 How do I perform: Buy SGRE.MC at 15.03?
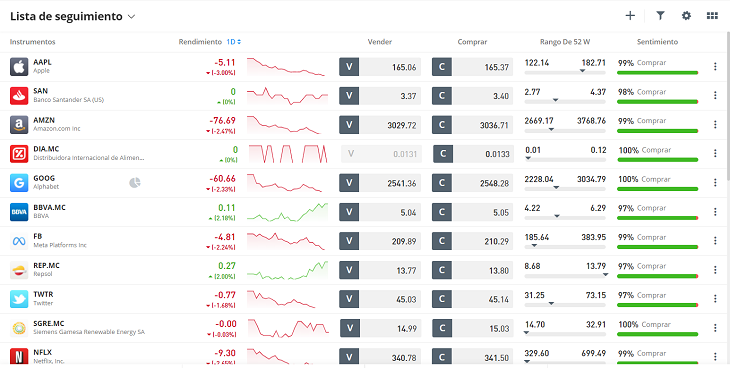(473, 328)
